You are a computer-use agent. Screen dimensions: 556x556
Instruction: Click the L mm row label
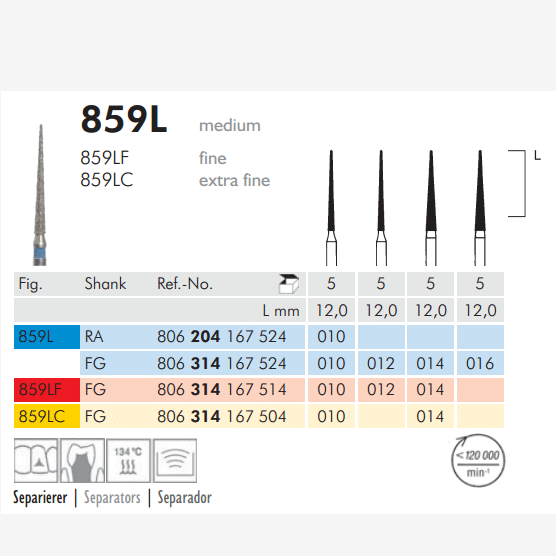[281, 311]
